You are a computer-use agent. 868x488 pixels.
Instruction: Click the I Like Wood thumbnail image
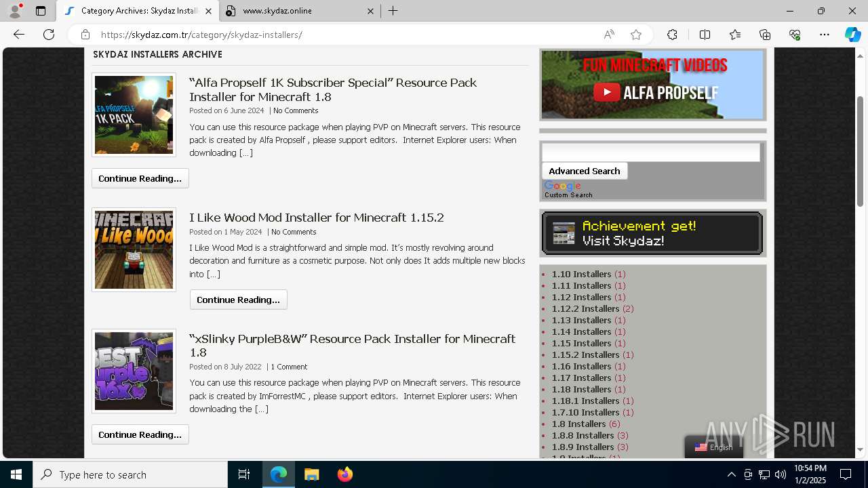134,249
